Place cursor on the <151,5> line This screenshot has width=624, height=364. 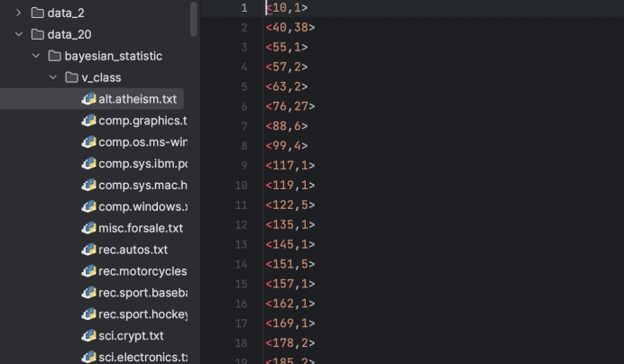pyautogui.click(x=289, y=264)
